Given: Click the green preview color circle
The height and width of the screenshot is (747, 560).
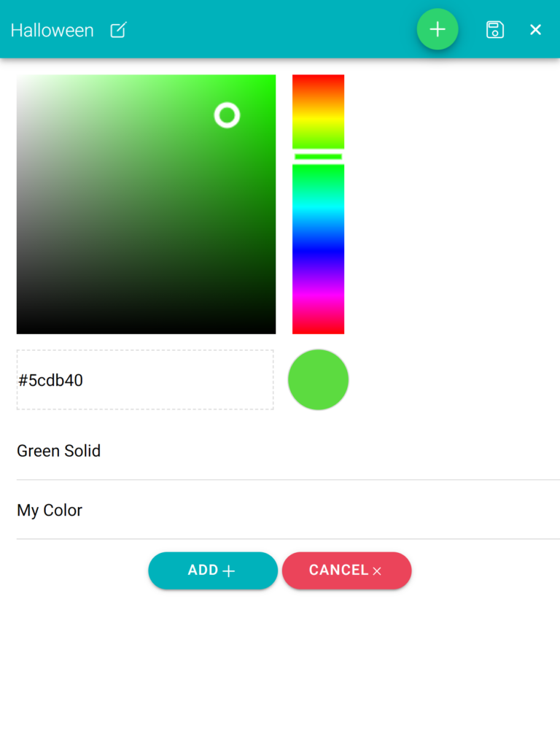Looking at the screenshot, I should (318, 379).
